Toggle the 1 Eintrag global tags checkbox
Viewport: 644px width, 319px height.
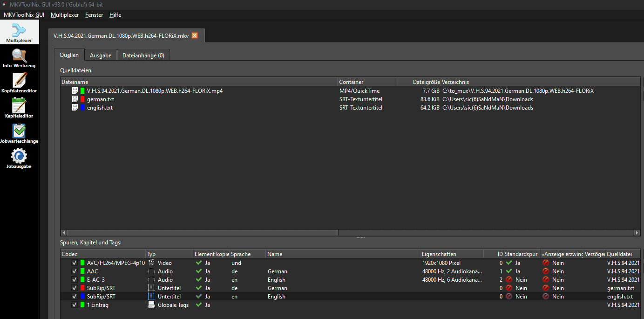point(74,305)
